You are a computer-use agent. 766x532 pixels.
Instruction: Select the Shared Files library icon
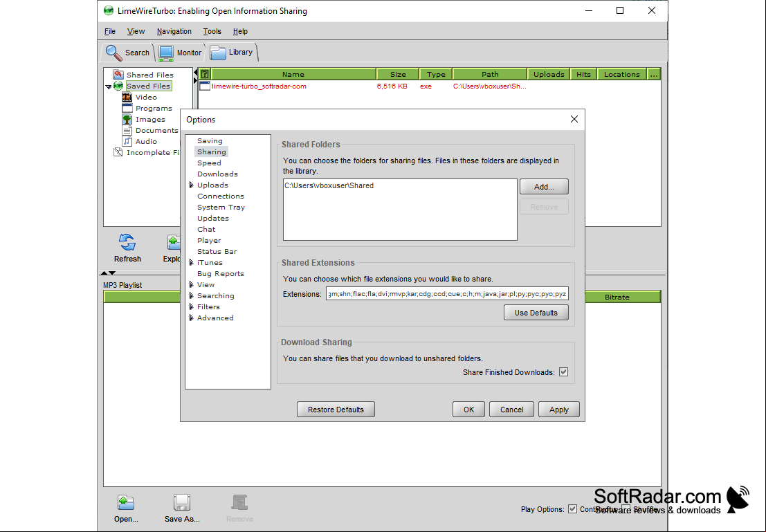point(118,74)
